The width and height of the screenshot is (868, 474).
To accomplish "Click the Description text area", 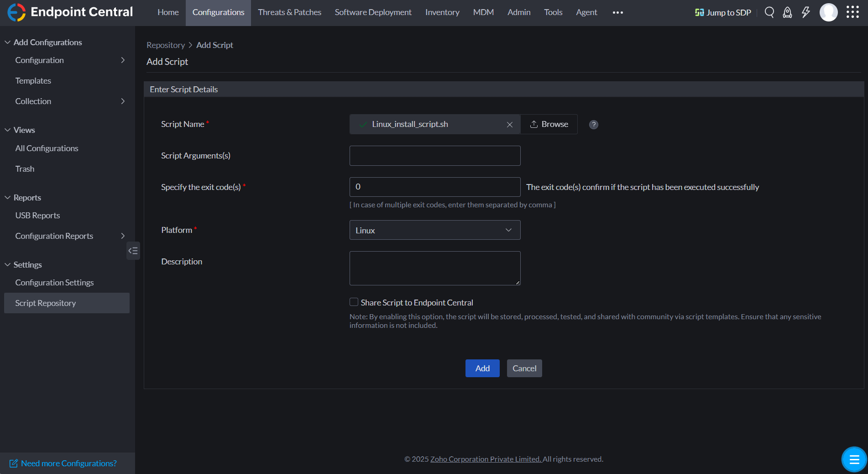I will pos(435,269).
